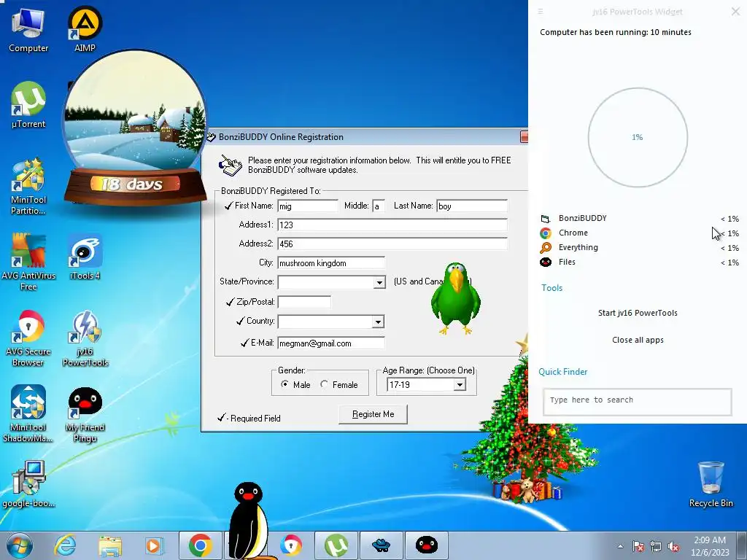Click the Files process row in widget

tap(638, 262)
